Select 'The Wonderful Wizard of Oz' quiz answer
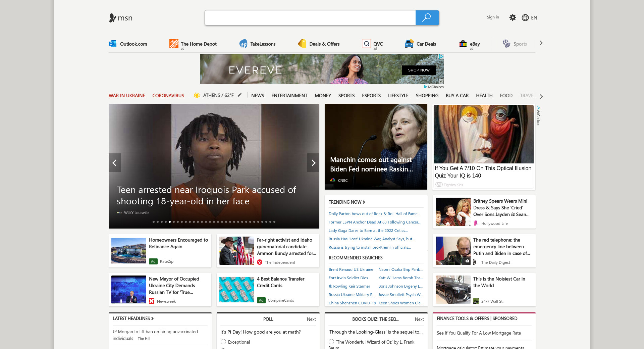Screen dimensions: 644x349 (x=331, y=342)
